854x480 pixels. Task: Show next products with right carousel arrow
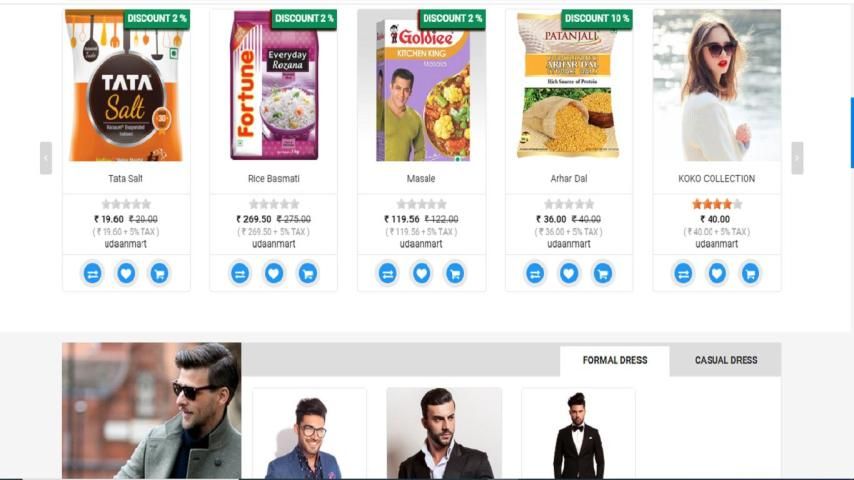click(797, 158)
